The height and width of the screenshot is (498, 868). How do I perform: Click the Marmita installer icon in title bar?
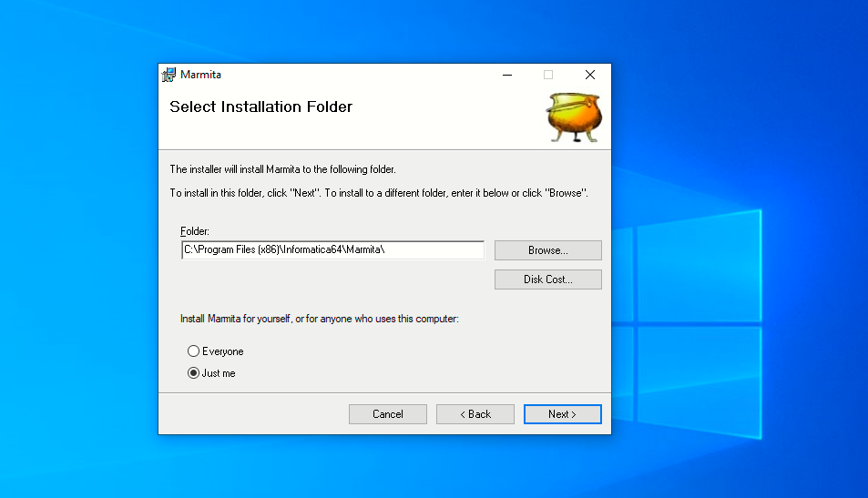tap(168, 75)
